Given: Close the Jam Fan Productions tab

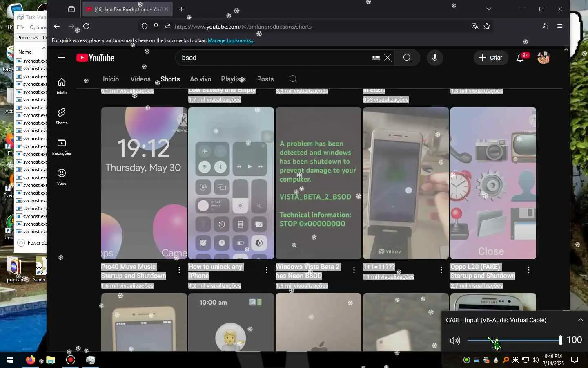Looking at the screenshot, I should pos(166,9).
